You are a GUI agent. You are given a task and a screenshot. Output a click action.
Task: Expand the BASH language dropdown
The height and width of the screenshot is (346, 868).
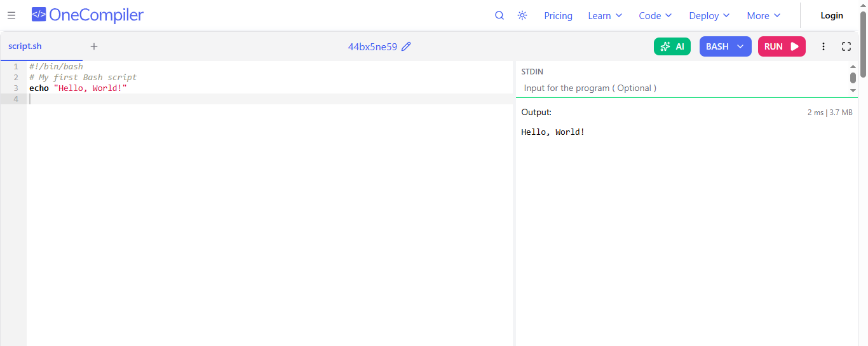point(725,46)
